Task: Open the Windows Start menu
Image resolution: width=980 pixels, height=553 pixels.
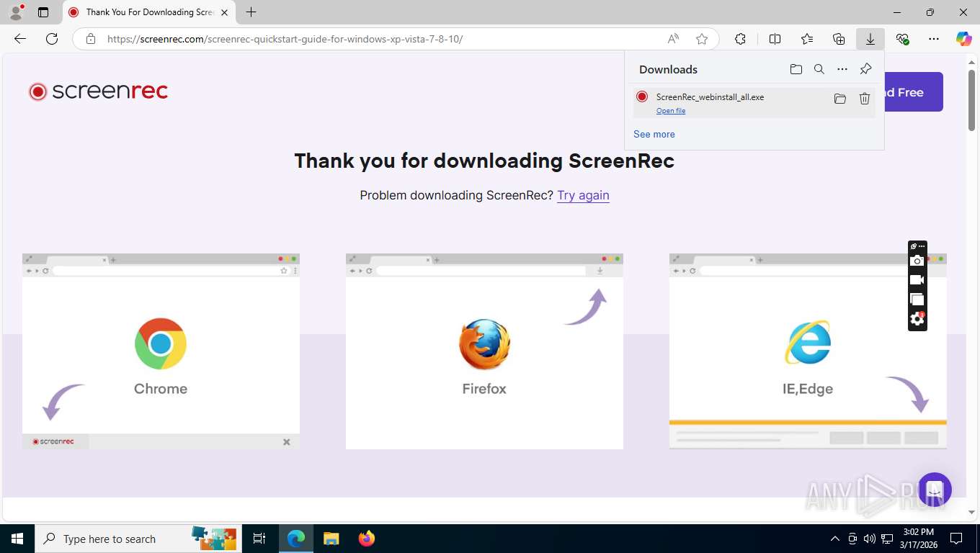Action: (17, 539)
